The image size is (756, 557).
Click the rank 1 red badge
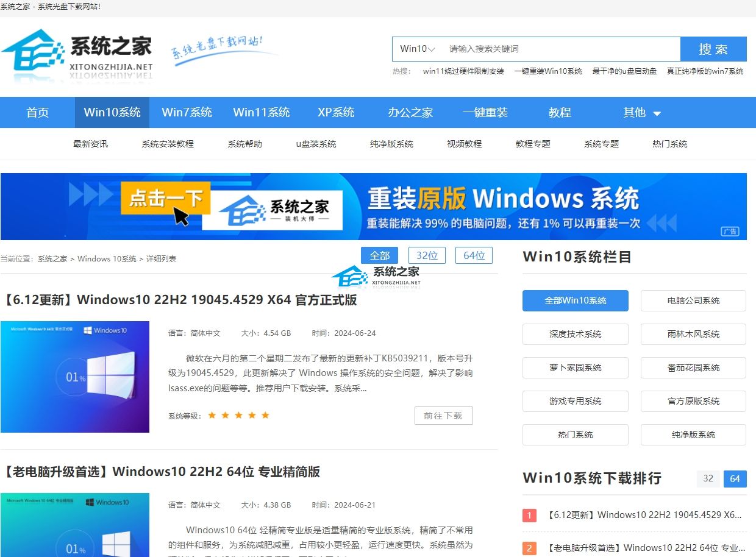pos(529,515)
